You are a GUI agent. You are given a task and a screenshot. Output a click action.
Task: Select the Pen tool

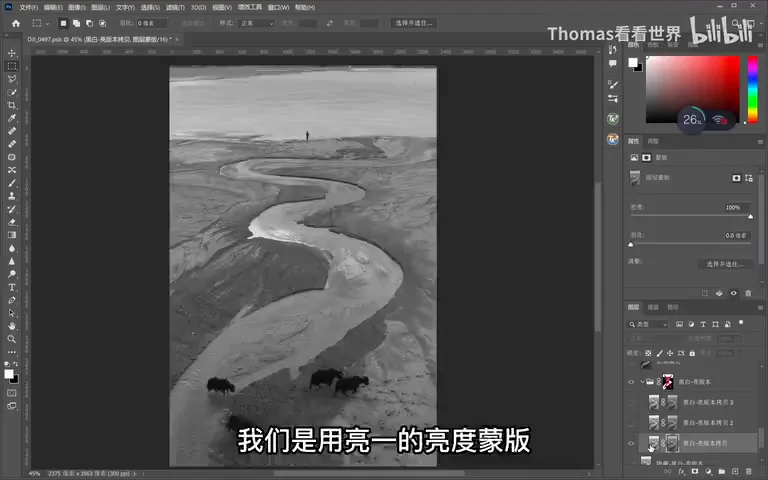click(12, 300)
